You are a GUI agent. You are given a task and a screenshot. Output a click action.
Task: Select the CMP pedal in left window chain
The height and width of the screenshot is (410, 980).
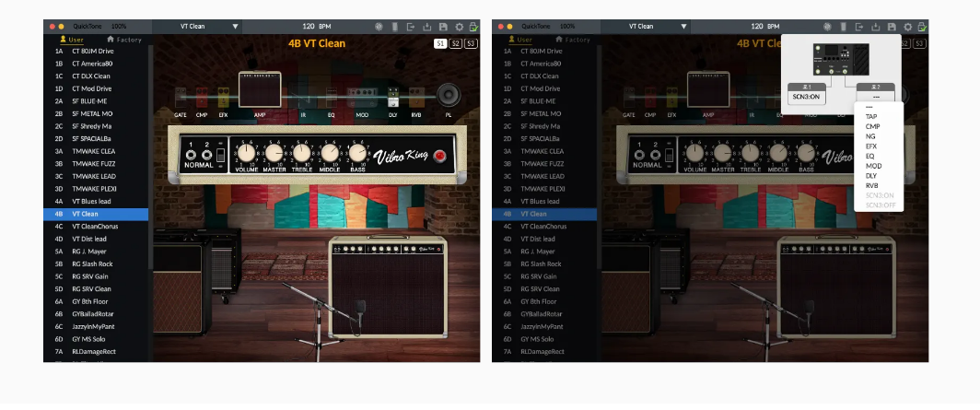[202, 98]
